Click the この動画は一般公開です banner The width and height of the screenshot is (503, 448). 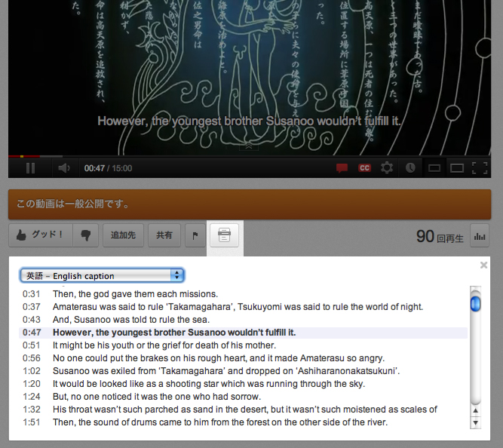point(250,204)
